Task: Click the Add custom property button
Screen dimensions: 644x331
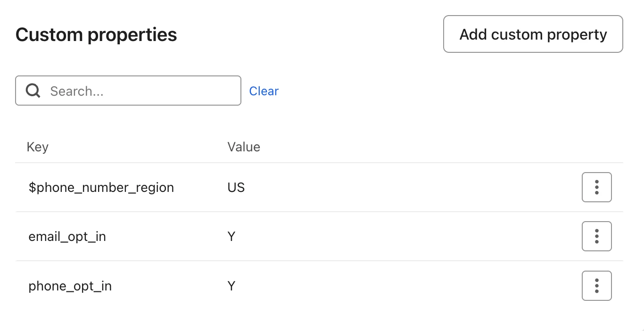Action: [x=533, y=34]
